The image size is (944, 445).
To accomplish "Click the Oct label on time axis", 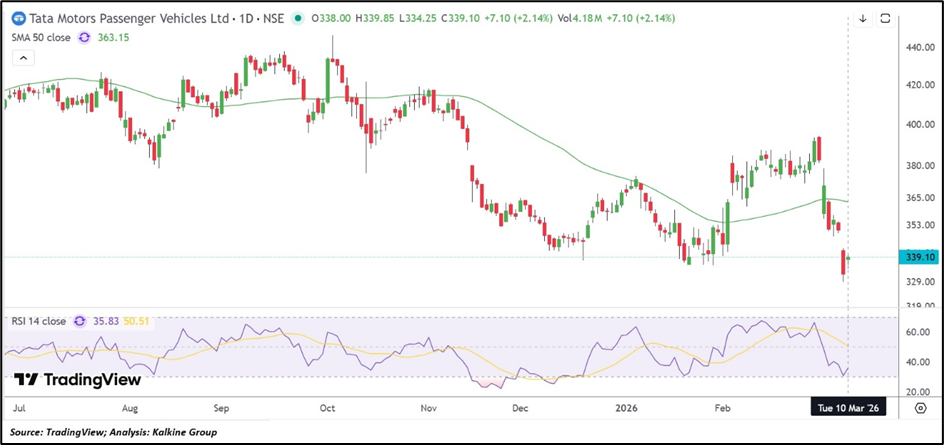I will 326,409.
